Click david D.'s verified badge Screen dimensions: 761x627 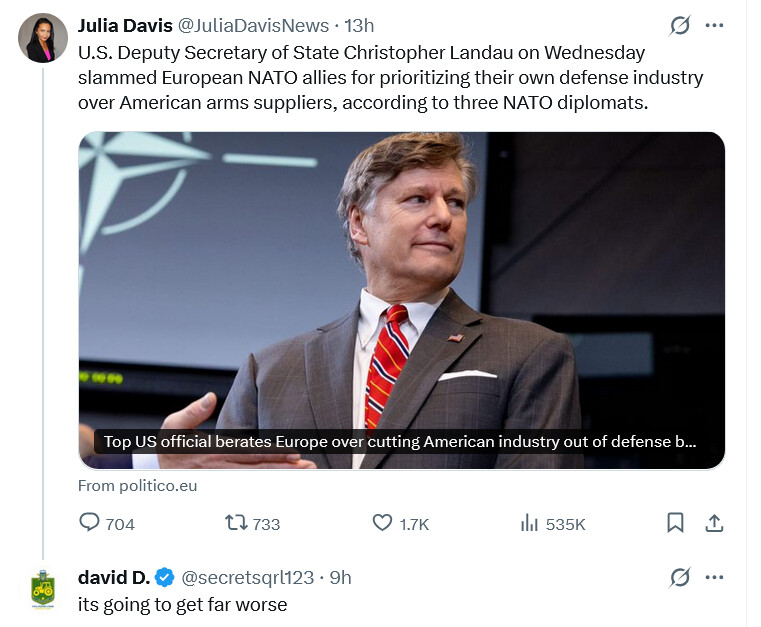coord(165,578)
